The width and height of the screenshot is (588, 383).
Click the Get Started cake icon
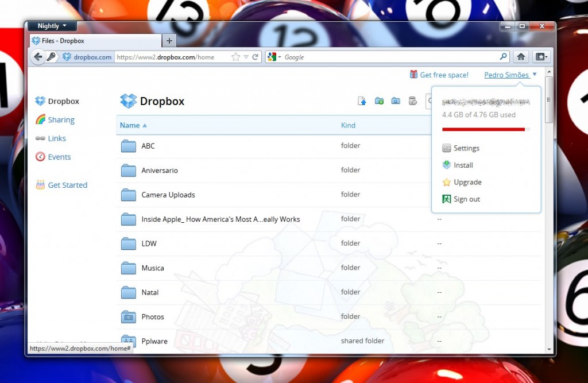(x=40, y=184)
